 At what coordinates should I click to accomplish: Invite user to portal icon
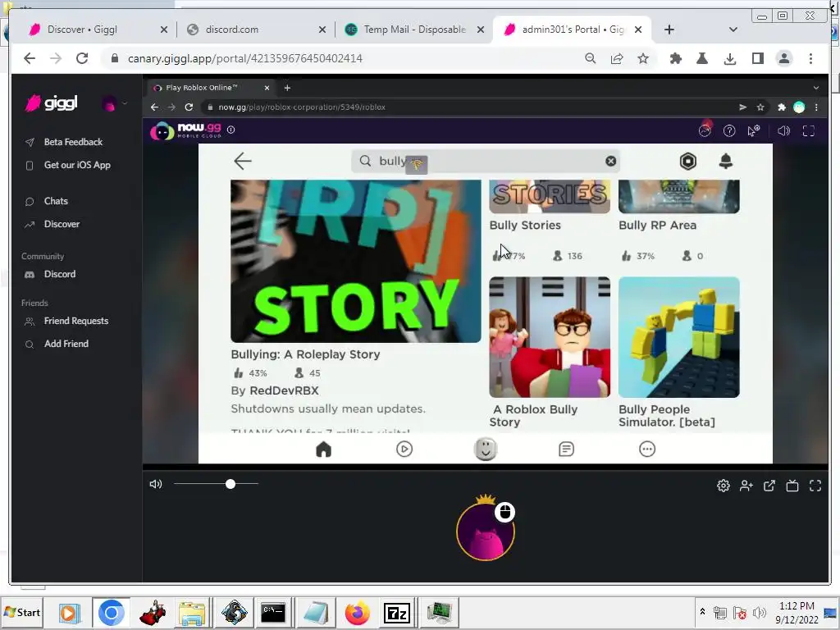point(746,486)
